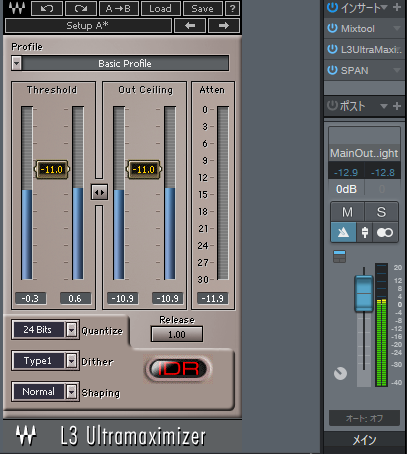Viewport: 407px width, 454px height.
Task: Mute the main channel with M
Action: click(347, 212)
